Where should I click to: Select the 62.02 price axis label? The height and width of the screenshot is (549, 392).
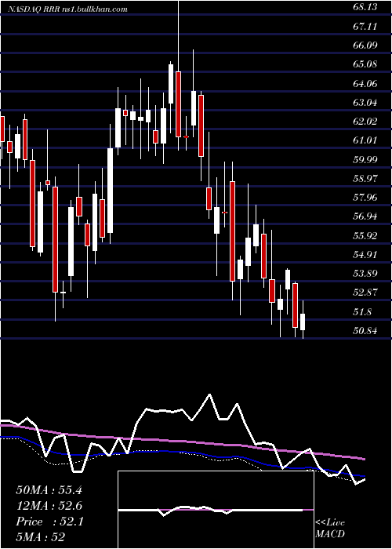pyautogui.click(x=366, y=121)
